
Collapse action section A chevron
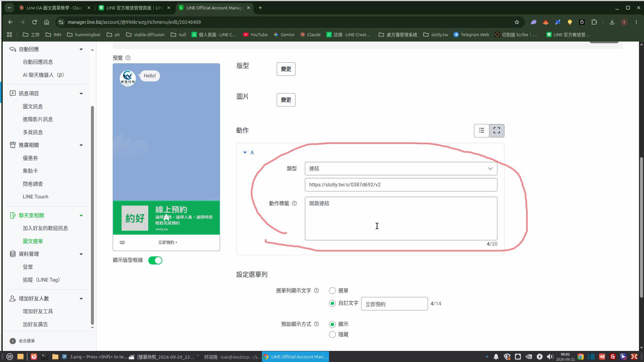(245, 153)
